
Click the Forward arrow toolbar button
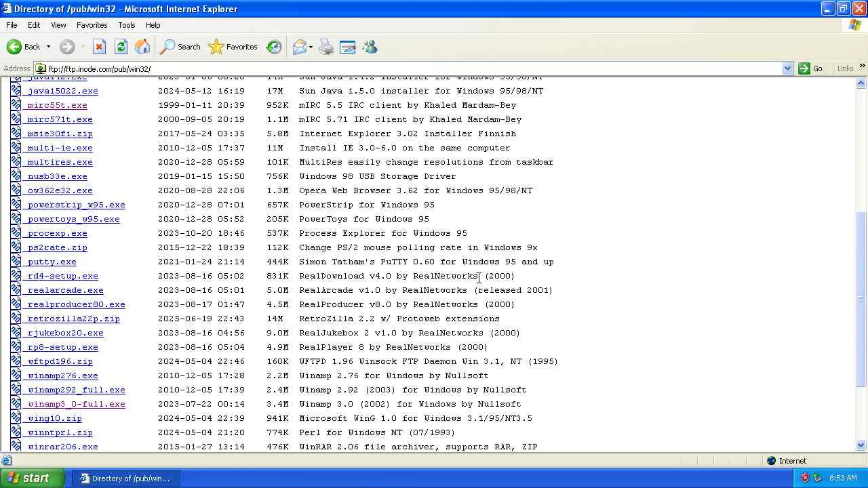click(x=66, y=47)
